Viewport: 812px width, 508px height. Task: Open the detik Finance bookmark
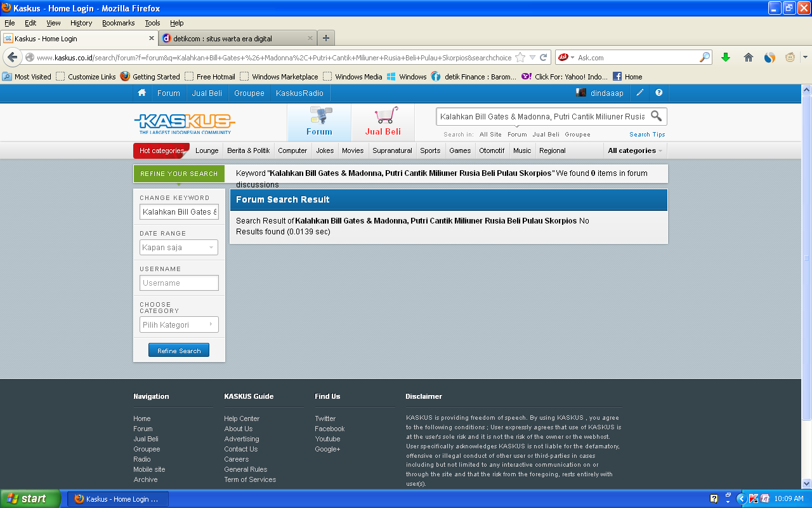pyautogui.click(x=473, y=77)
